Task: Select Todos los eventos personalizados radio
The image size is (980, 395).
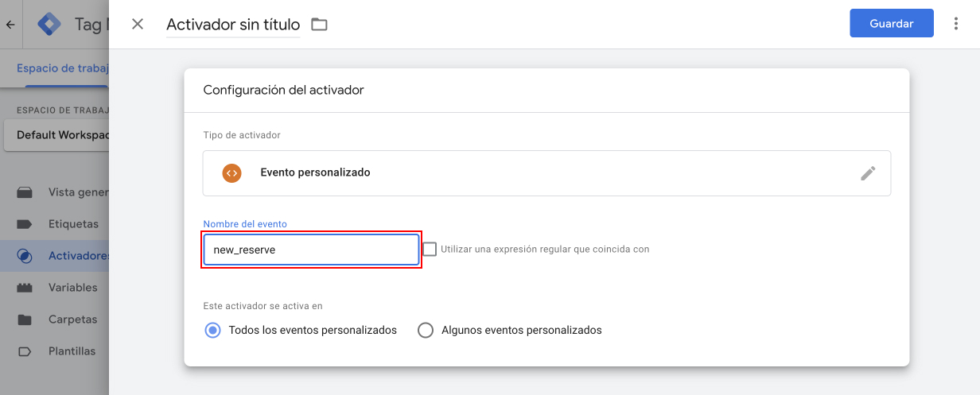Action: coord(212,330)
